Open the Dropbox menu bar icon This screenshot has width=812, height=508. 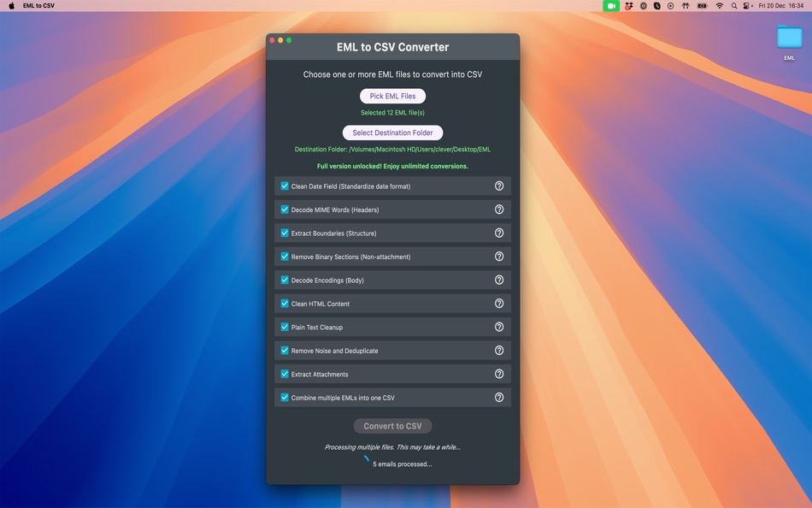(629, 6)
